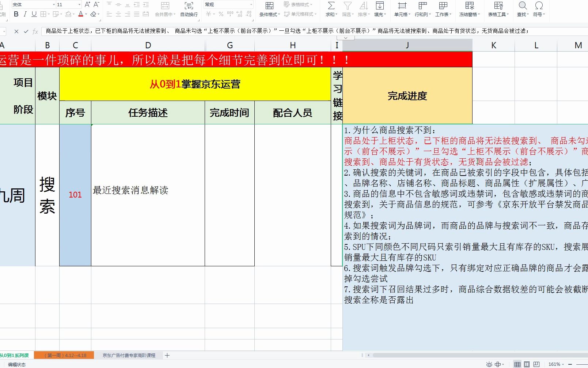Viewport: 588px width, 368px height.
Task: Zoom out with the minus button
Action: click(570, 364)
